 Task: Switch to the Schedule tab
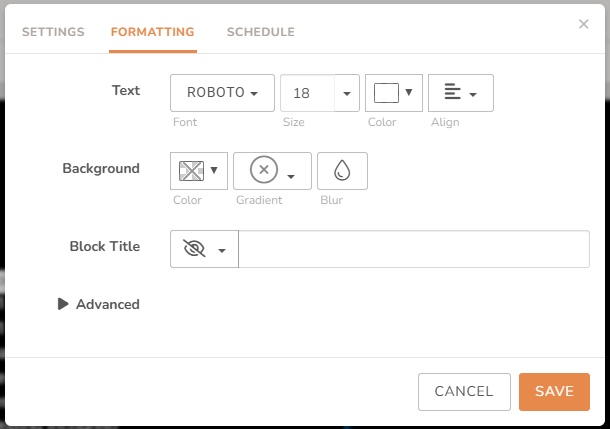[x=261, y=32]
